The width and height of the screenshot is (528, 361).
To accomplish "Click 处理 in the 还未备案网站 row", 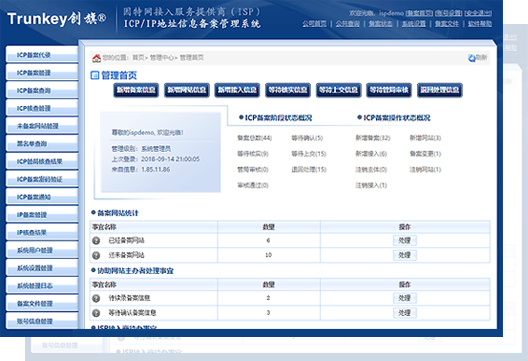I will pyautogui.click(x=405, y=255).
